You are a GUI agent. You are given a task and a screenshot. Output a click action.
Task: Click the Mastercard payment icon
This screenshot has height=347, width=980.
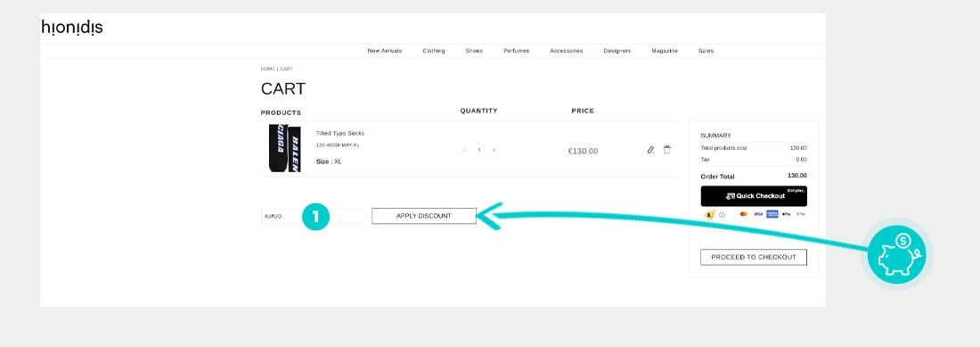[744, 214]
